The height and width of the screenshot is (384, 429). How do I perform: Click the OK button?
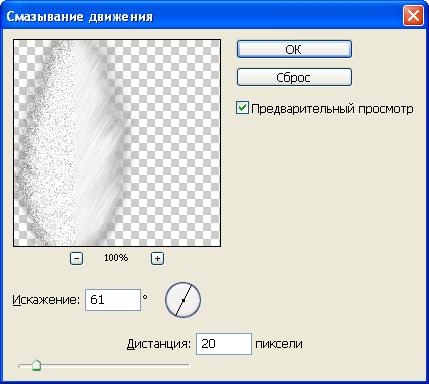click(294, 49)
